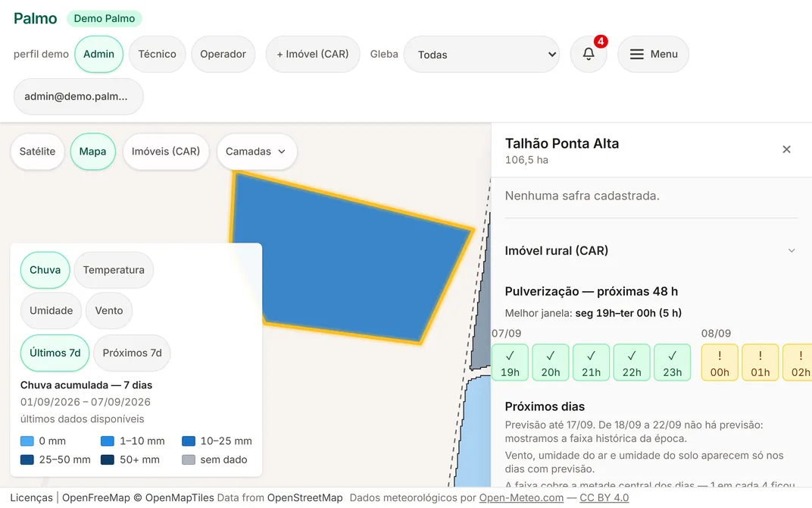
Task: Select the 21h spraying window slot
Action: tap(591, 362)
